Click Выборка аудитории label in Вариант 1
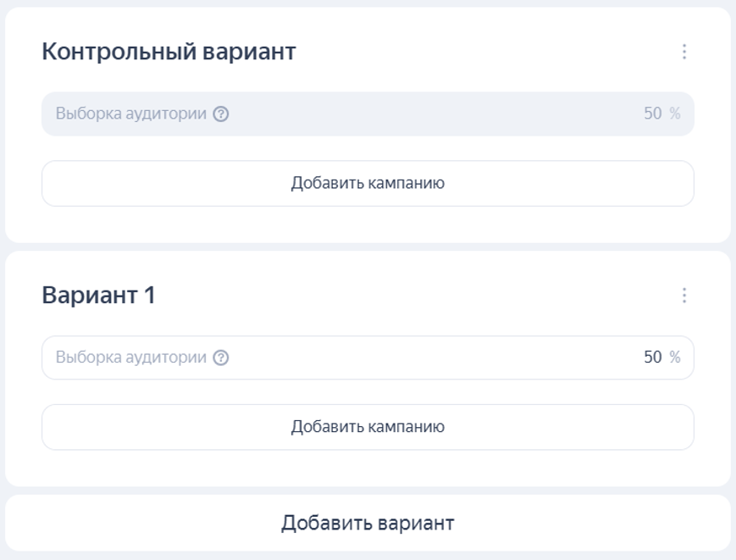Image resolution: width=736 pixels, height=560 pixels. point(131,358)
